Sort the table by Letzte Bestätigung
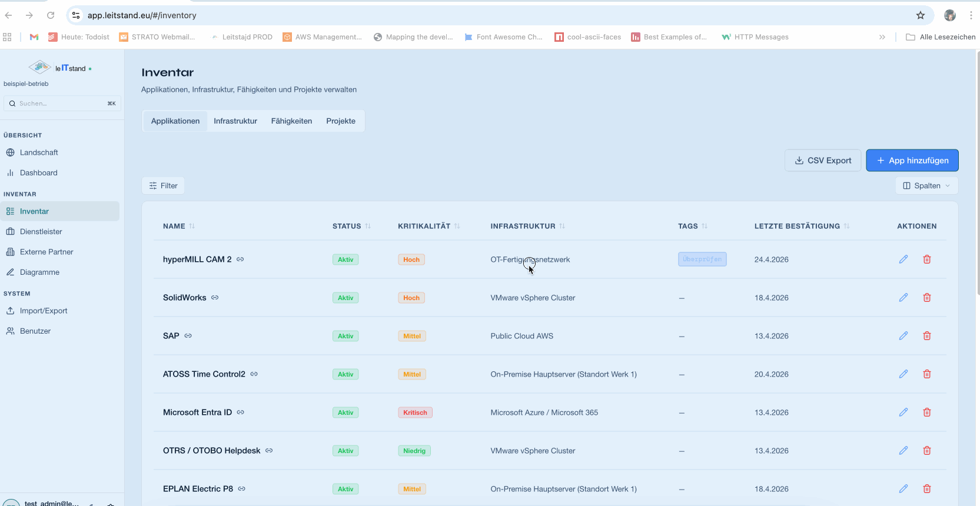 pyautogui.click(x=802, y=226)
